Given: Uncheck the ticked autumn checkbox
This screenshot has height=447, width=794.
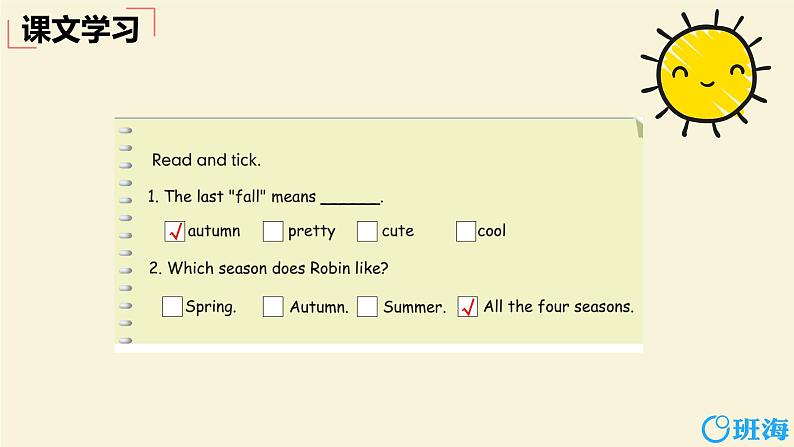Looking at the screenshot, I should click(x=174, y=231).
